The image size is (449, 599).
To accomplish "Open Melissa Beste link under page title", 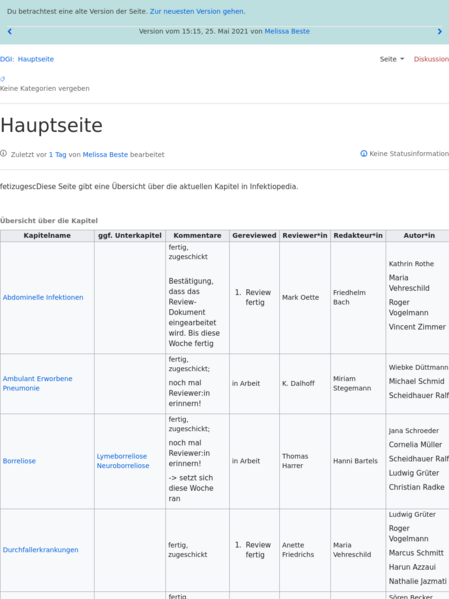I will coord(105,155).
